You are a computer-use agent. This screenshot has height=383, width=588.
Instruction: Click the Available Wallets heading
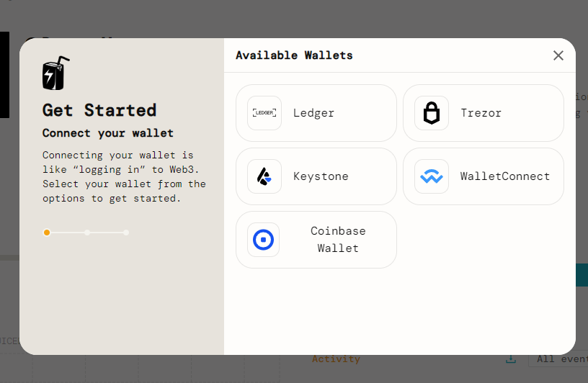294,55
